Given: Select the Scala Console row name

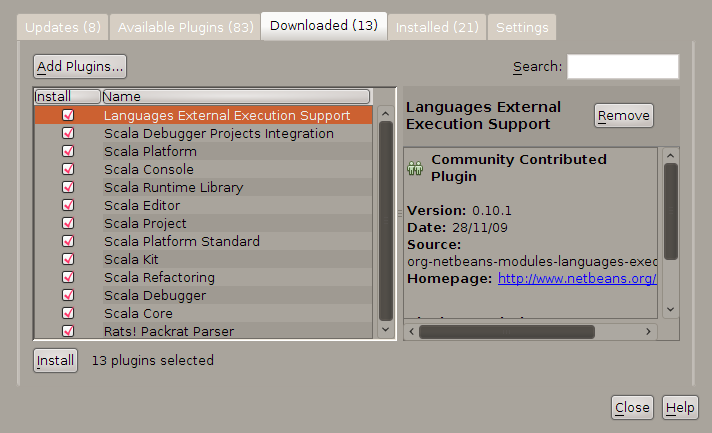Looking at the screenshot, I should (x=149, y=169).
